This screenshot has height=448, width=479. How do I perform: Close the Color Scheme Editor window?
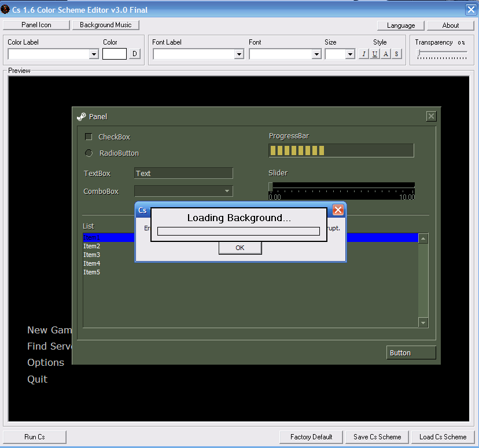471,9
